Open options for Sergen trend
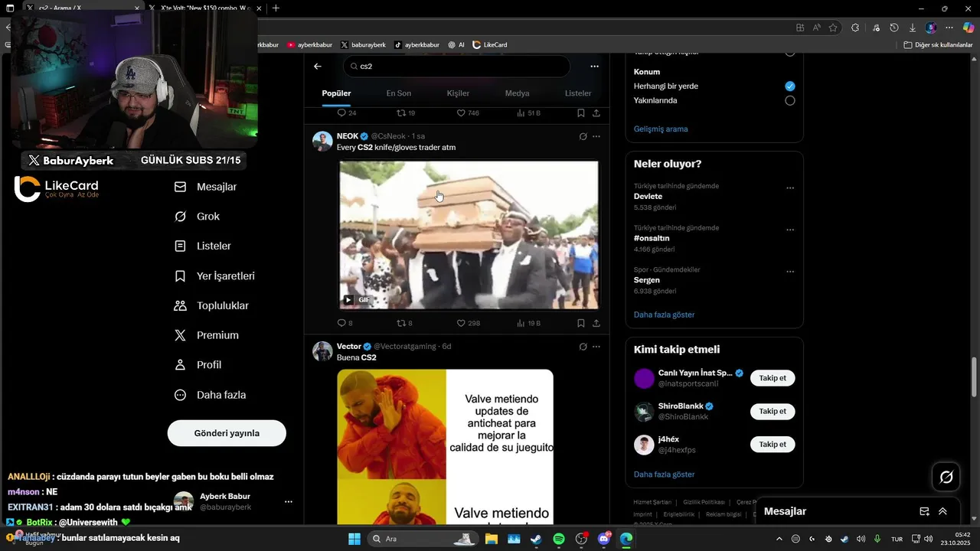The image size is (980, 551). click(790, 272)
